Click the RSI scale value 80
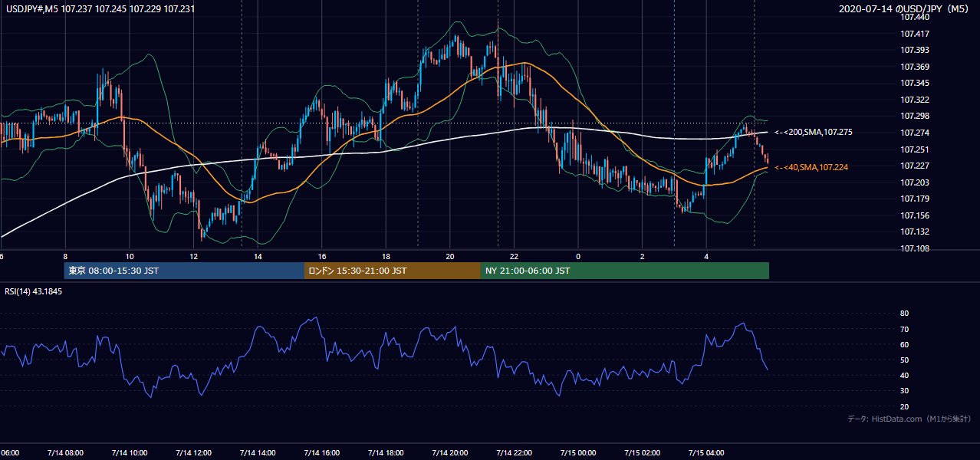 [904, 314]
